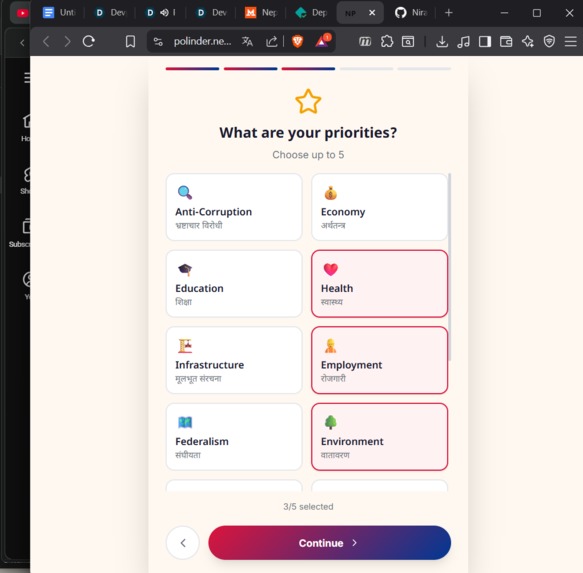Select the Economy priority card
This screenshot has height=573, width=583.
coord(379,207)
